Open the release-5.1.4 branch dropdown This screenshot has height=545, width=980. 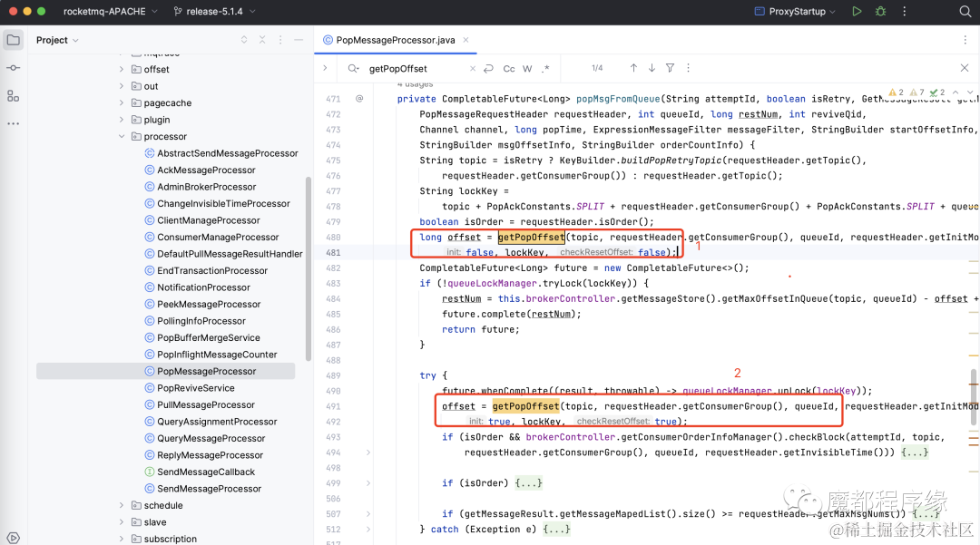(x=214, y=11)
